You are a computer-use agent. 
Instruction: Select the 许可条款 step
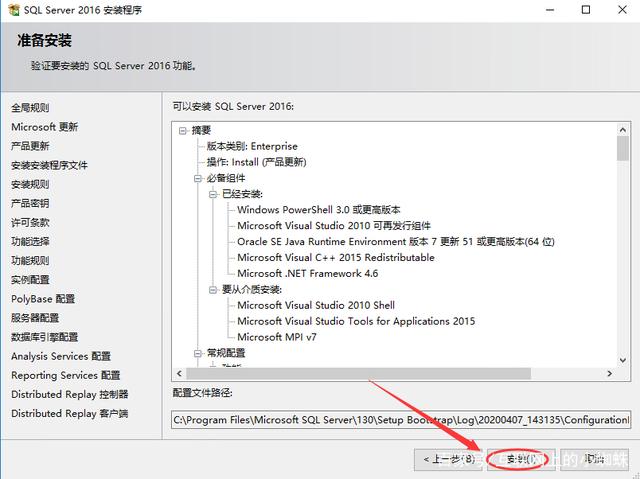click(30, 222)
